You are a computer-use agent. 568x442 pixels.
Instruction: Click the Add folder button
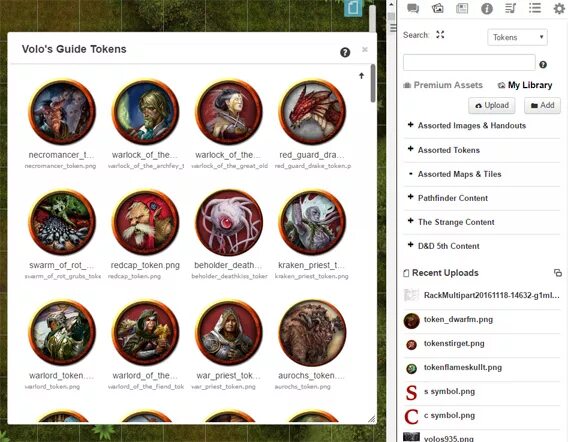[542, 105]
